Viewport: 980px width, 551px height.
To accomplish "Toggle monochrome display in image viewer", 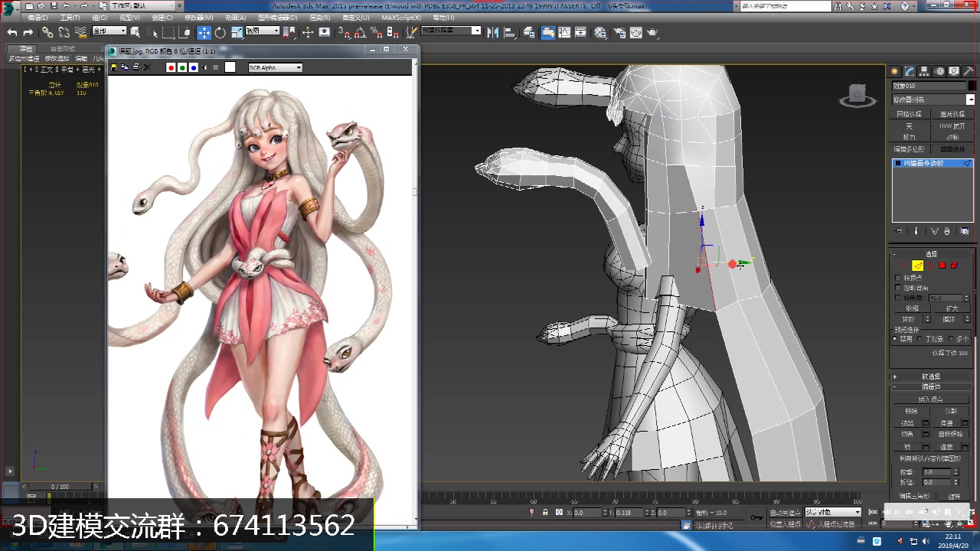I will (x=216, y=67).
